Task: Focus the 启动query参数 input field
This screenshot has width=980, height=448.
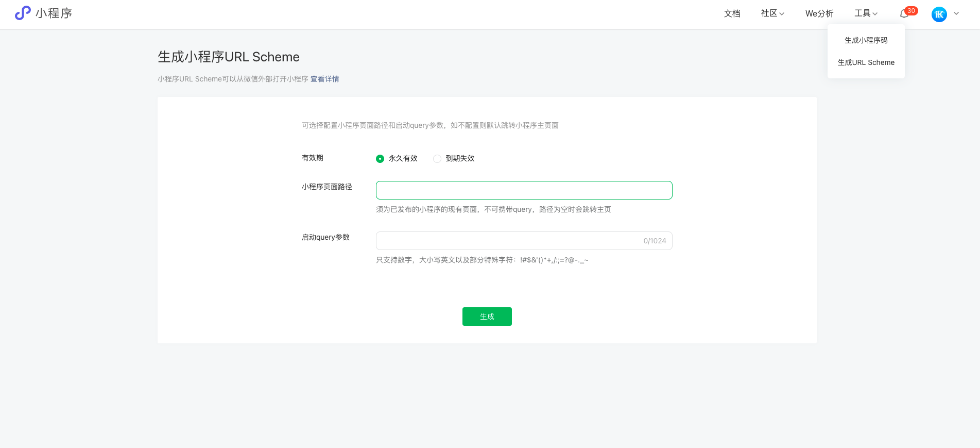Action: point(524,241)
